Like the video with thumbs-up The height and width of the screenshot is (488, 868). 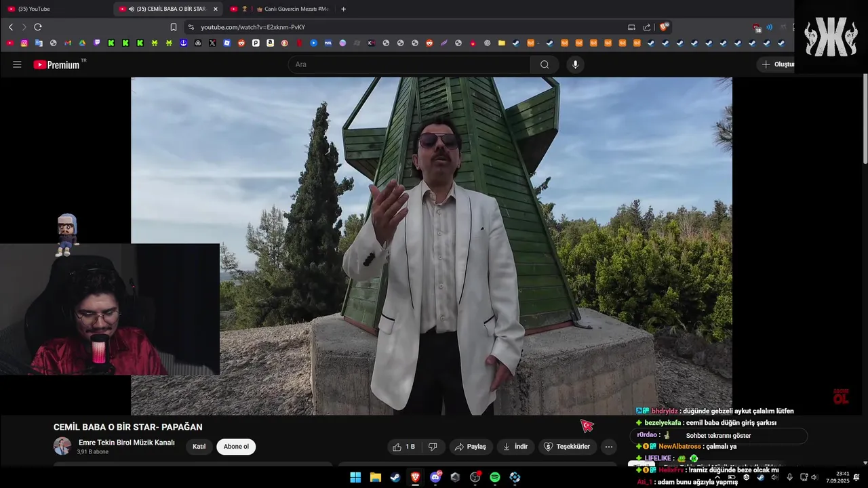click(x=403, y=447)
